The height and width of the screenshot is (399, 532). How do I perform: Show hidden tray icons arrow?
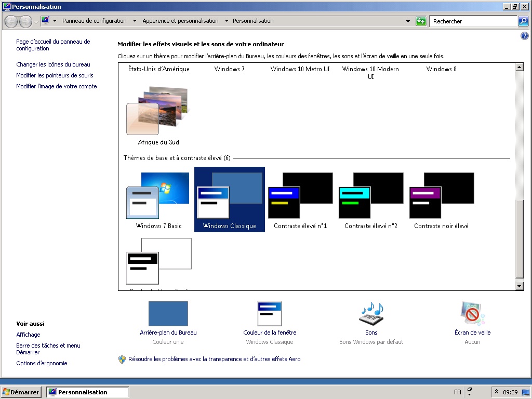(x=496, y=392)
